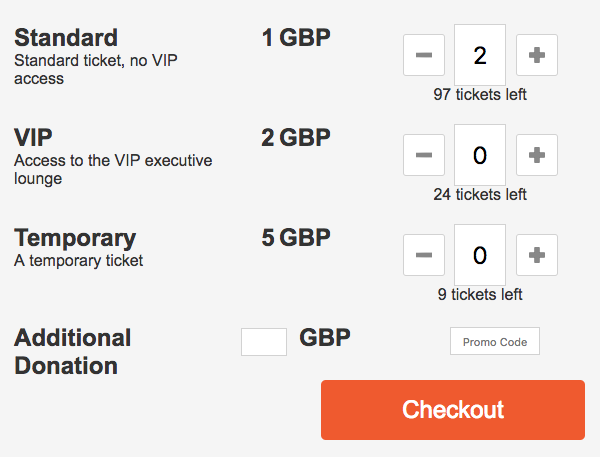Click the VIP executive lounge description
The height and width of the screenshot is (457, 600).
113,169
